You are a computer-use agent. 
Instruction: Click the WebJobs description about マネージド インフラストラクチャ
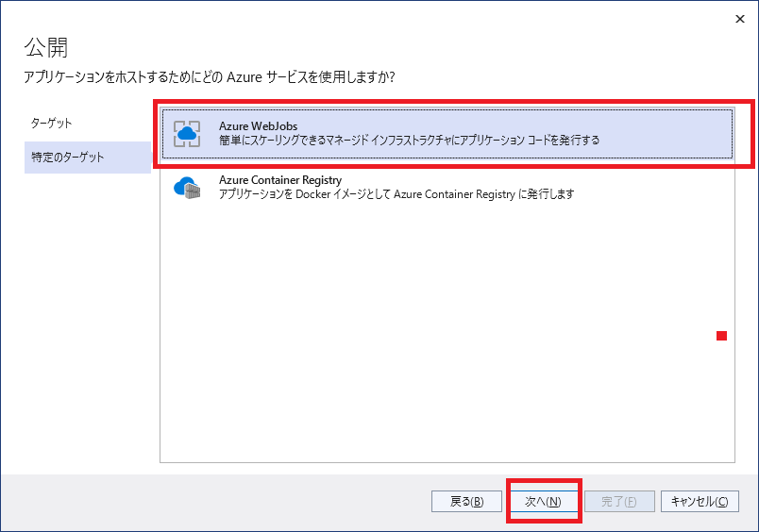click(x=409, y=141)
